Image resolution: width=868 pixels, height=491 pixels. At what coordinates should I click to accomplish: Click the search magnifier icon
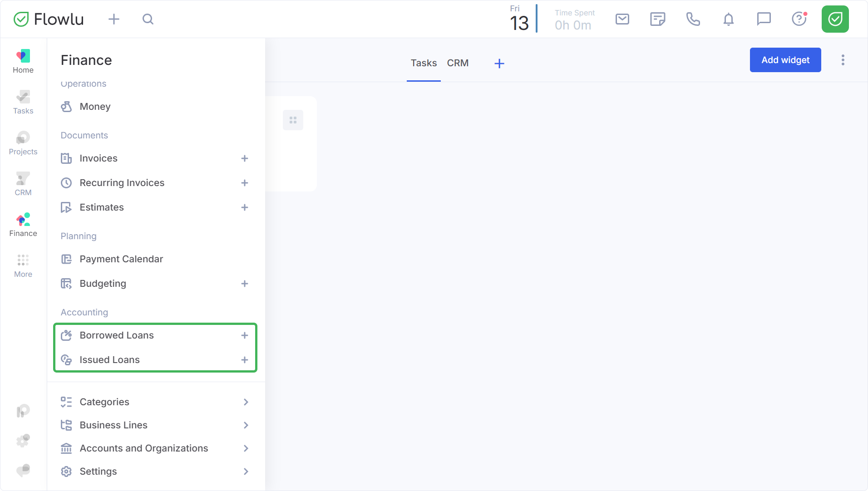[148, 19]
